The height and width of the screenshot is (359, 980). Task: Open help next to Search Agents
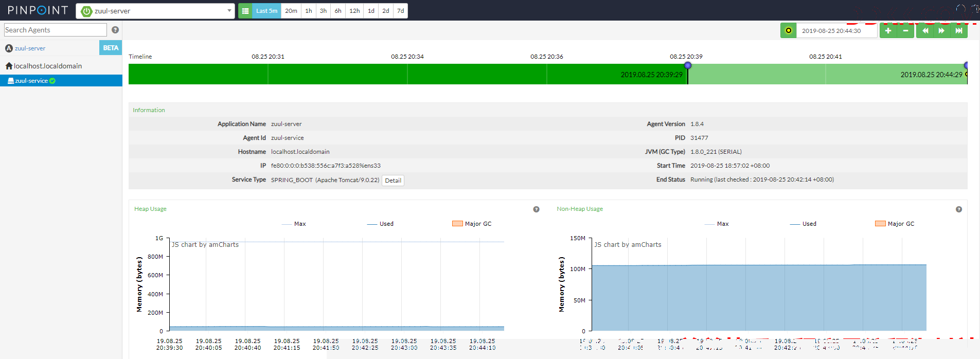pyautogui.click(x=115, y=30)
